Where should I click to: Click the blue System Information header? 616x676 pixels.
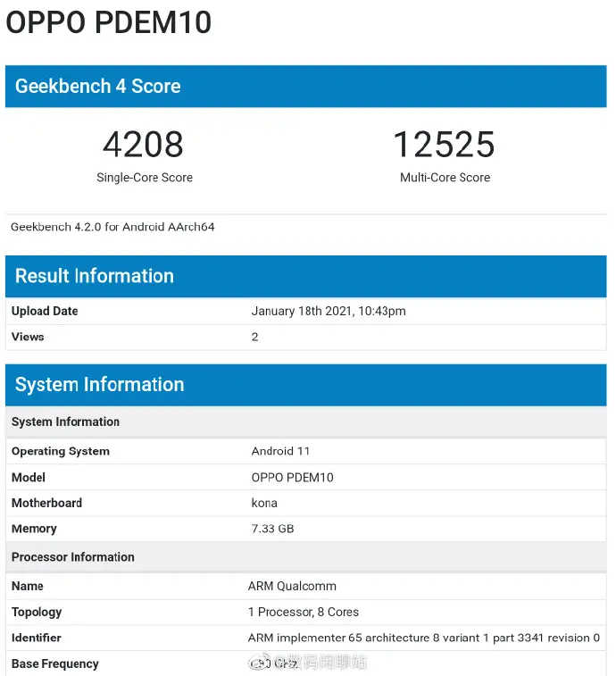coord(305,385)
